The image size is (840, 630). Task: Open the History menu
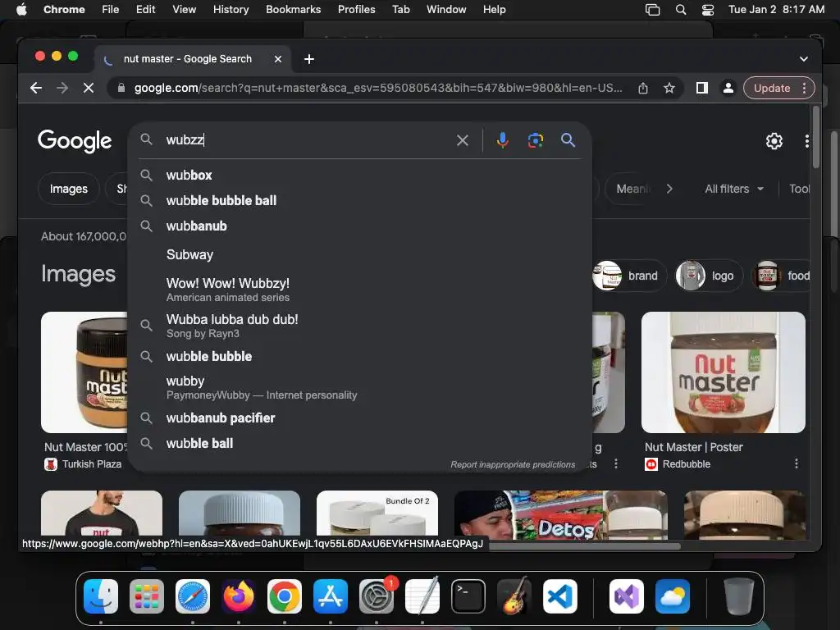click(231, 10)
